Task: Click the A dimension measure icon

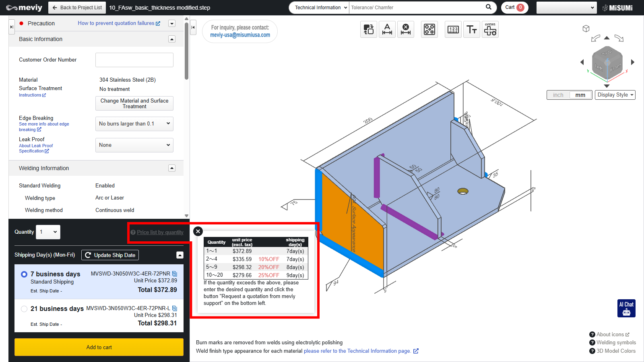Action: pyautogui.click(x=387, y=29)
